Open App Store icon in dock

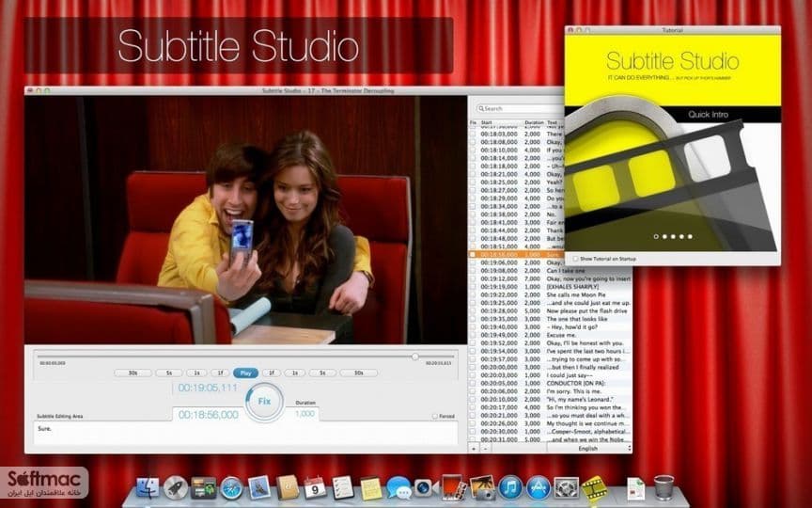click(x=539, y=488)
